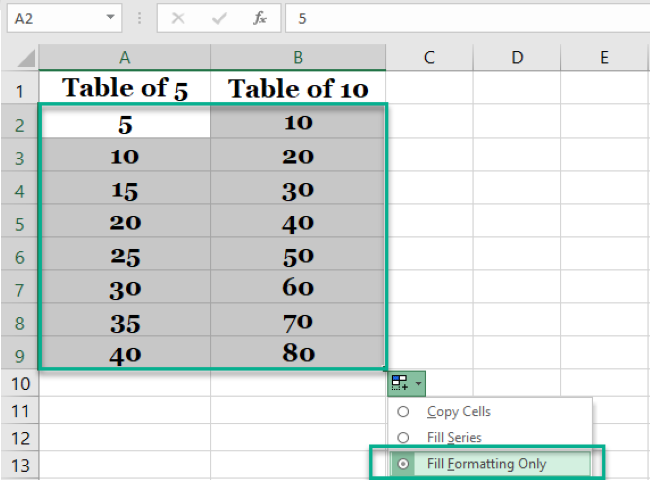Select column A header
Viewport: 650px width, 480px height.
point(124,57)
